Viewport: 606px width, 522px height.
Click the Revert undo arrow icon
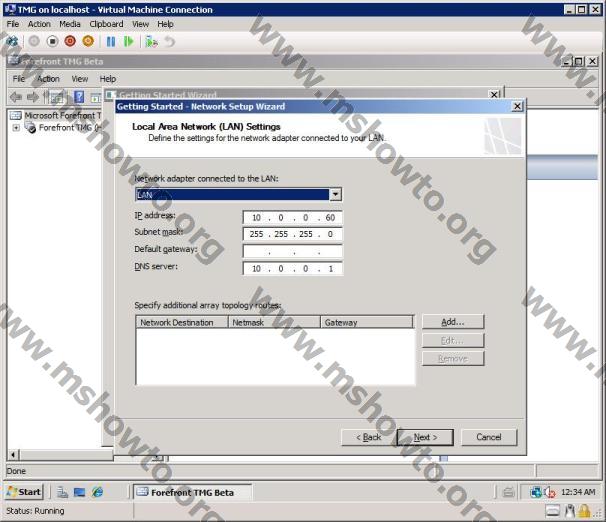tap(170, 41)
